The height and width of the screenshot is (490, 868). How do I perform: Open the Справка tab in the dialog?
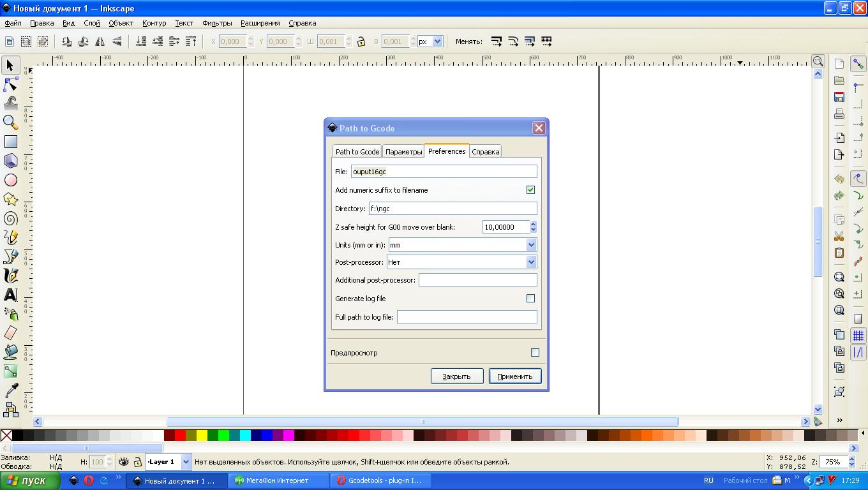(x=485, y=152)
